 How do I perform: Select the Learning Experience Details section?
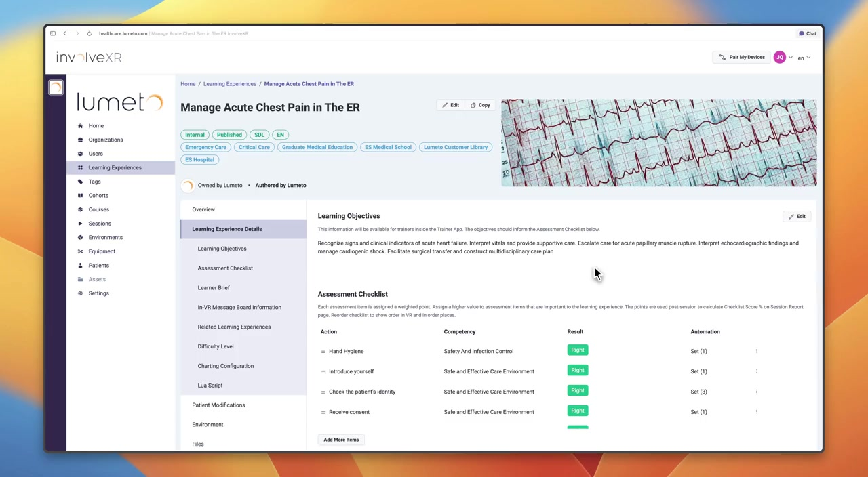(243, 229)
